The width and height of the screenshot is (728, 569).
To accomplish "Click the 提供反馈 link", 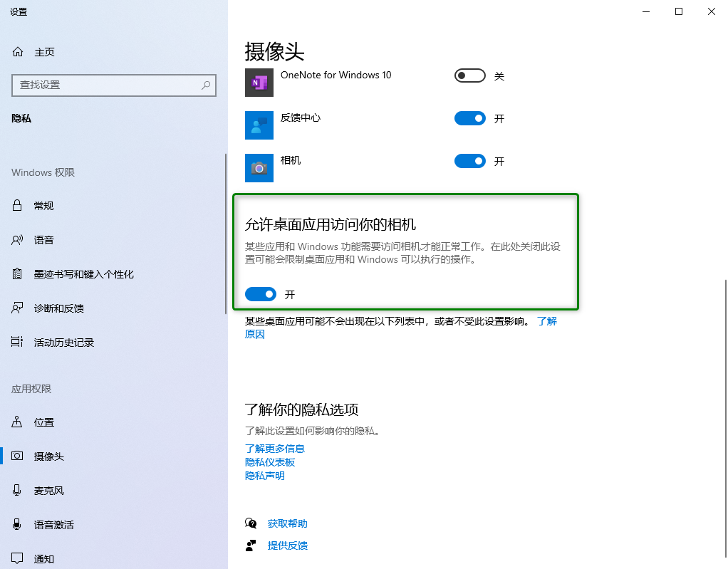I will coord(287,545).
